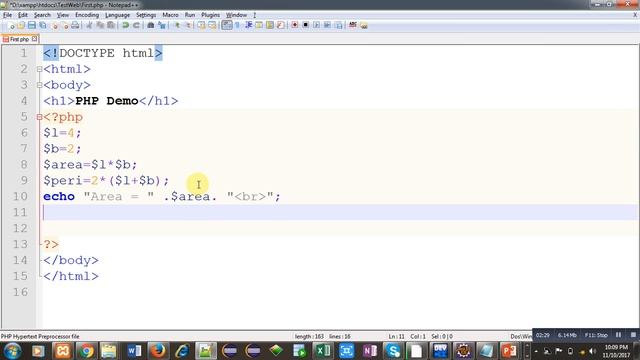Collapse the html fold marker on line 2
The width and height of the screenshot is (640, 360).
tap(39, 69)
